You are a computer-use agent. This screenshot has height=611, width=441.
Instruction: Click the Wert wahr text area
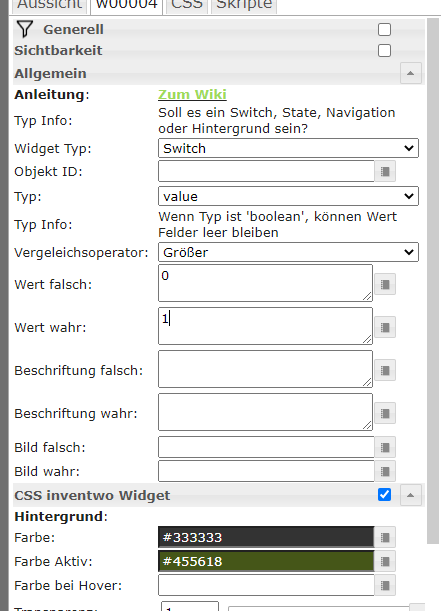click(265, 326)
